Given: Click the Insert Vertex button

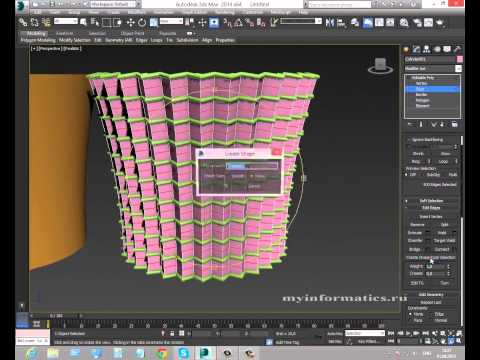Looking at the screenshot, I should click(x=431, y=217).
